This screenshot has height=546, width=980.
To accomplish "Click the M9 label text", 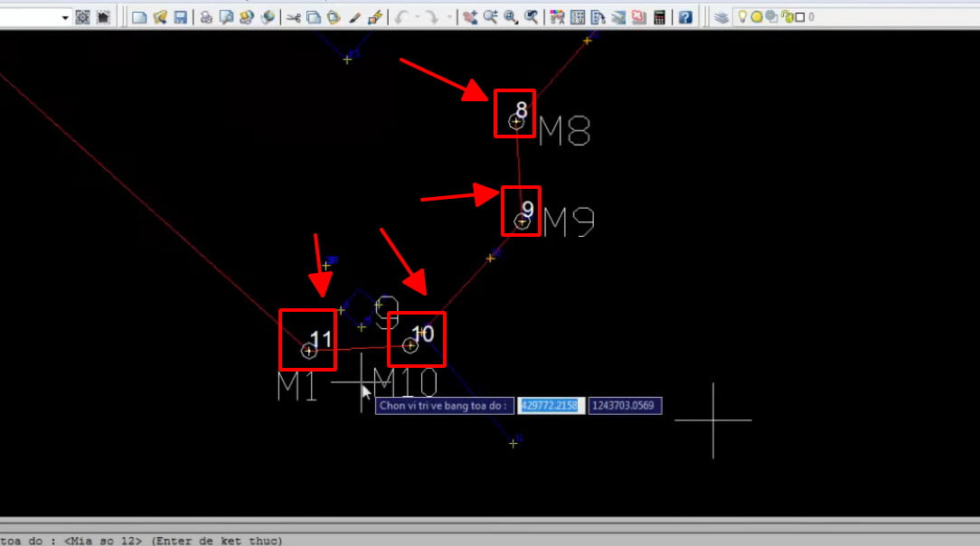I will point(569,221).
